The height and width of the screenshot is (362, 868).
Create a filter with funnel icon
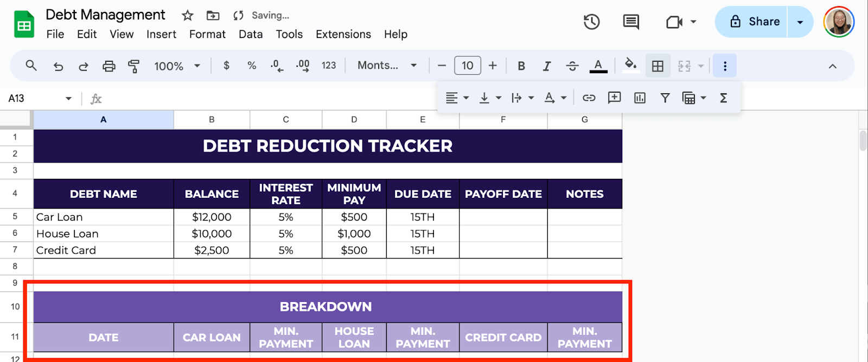pyautogui.click(x=665, y=98)
